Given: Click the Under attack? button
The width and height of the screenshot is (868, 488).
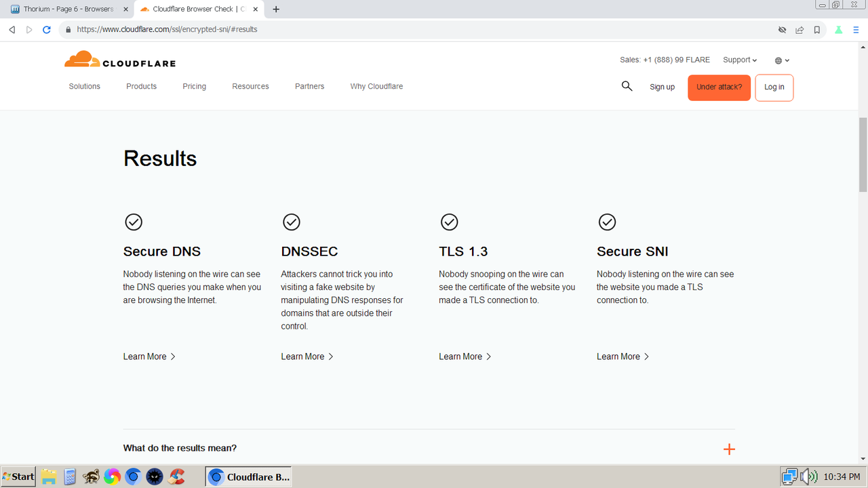Looking at the screenshot, I should (719, 87).
